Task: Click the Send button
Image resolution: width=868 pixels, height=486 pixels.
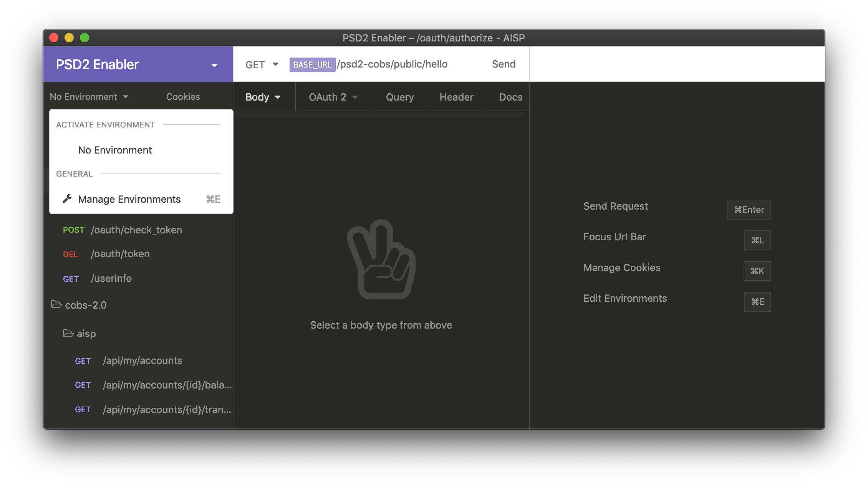Action: click(x=504, y=64)
